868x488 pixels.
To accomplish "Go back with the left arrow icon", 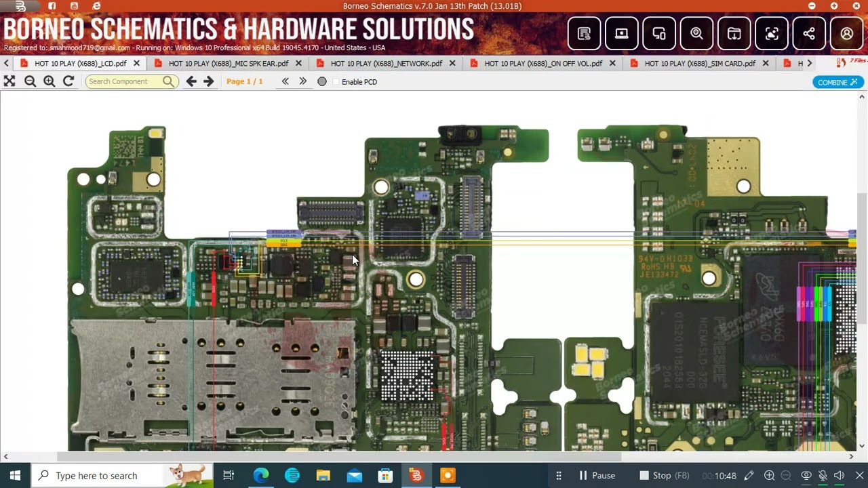I will point(191,81).
